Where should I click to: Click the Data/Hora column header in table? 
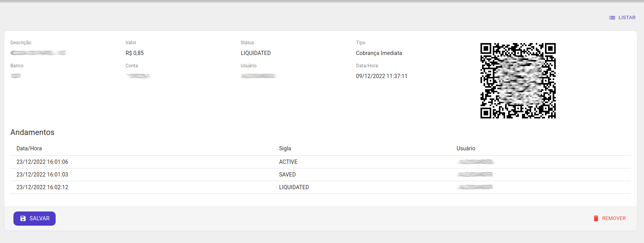point(29,148)
